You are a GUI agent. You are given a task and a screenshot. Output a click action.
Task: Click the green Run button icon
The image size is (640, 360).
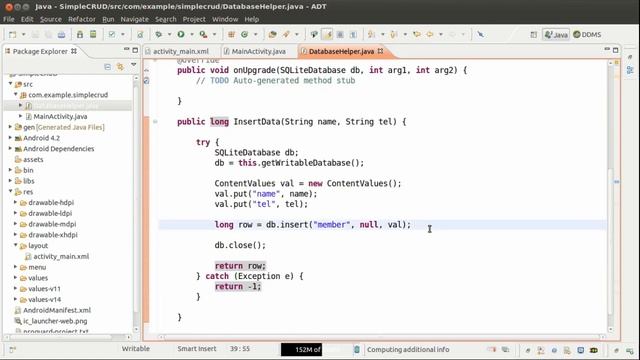181,35
